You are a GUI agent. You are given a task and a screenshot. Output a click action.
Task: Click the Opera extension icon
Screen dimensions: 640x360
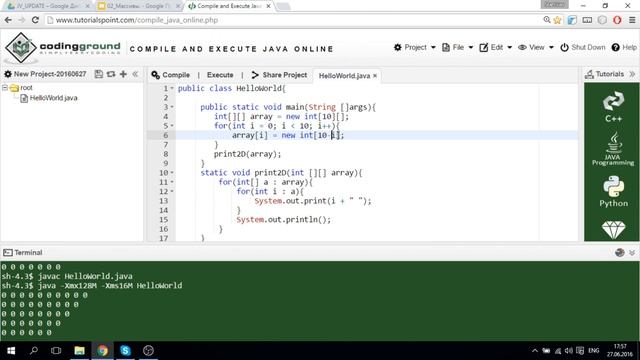pyautogui.click(x=617, y=20)
